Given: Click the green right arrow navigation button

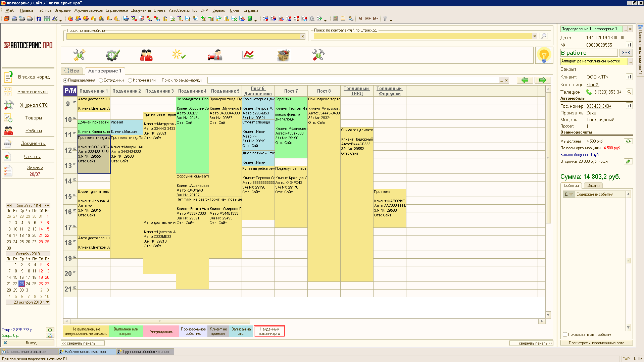Looking at the screenshot, I should [x=542, y=80].
